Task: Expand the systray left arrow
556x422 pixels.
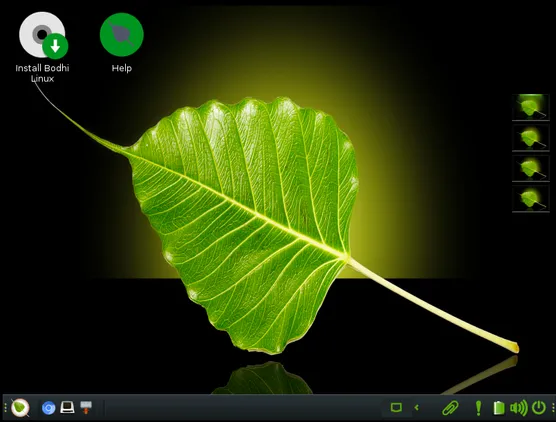Action: coord(417,407)
